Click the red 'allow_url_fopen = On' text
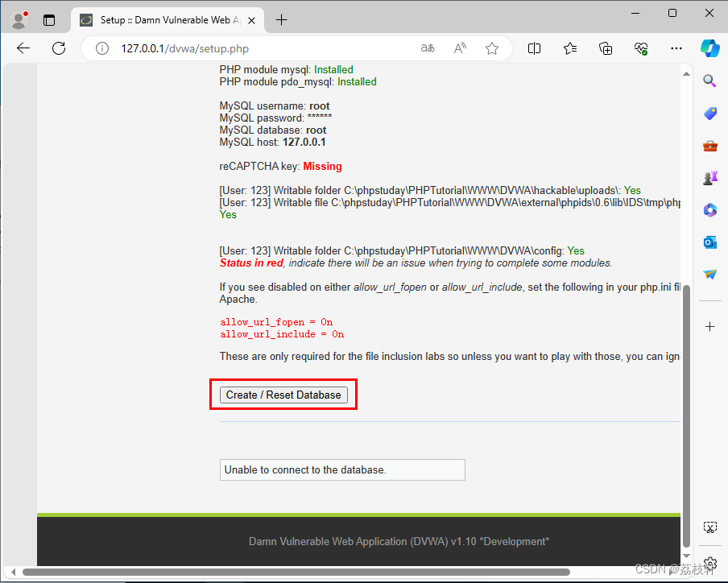This screenshot has height=583, width=728. (x=276, y=322)
